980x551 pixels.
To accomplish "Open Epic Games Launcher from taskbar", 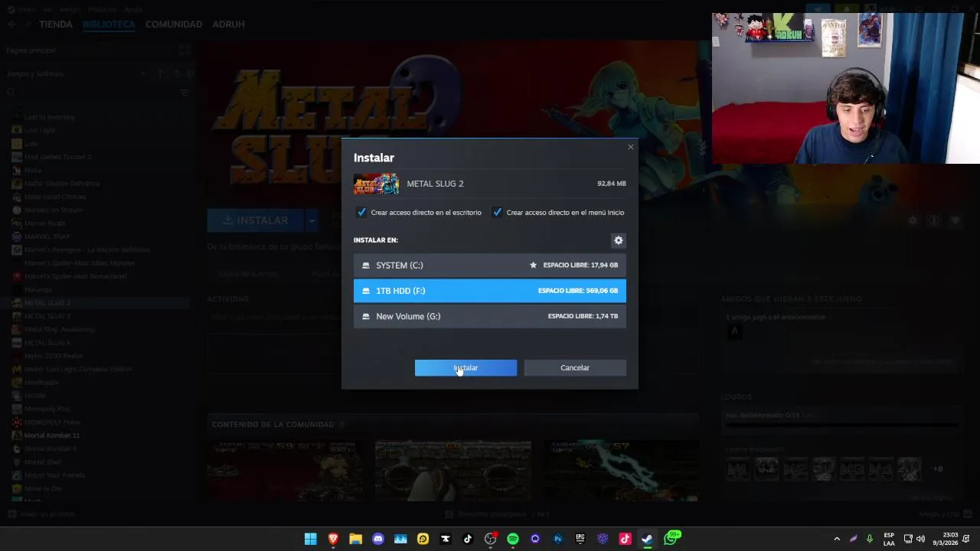I will click(580, 539).
